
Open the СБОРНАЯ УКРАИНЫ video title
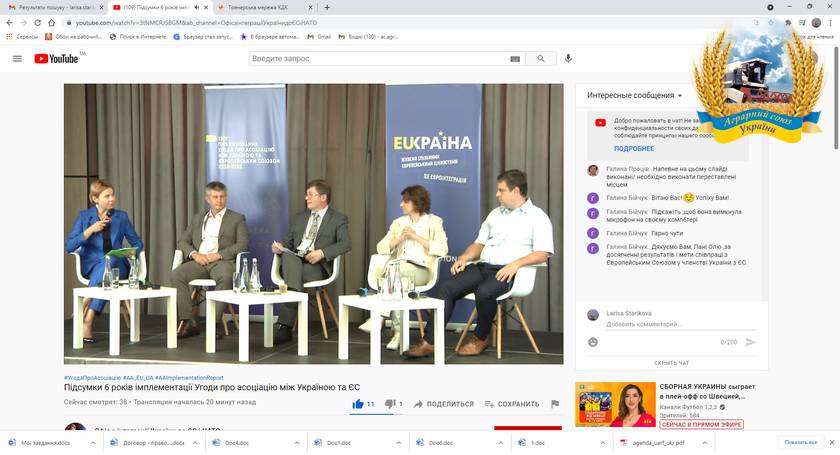point(707,391)
